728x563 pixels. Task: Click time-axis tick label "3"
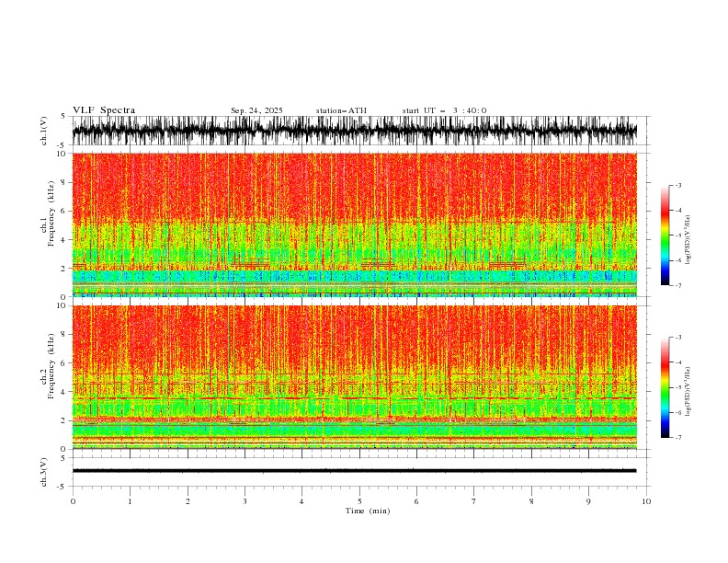(x=245, y=501)
